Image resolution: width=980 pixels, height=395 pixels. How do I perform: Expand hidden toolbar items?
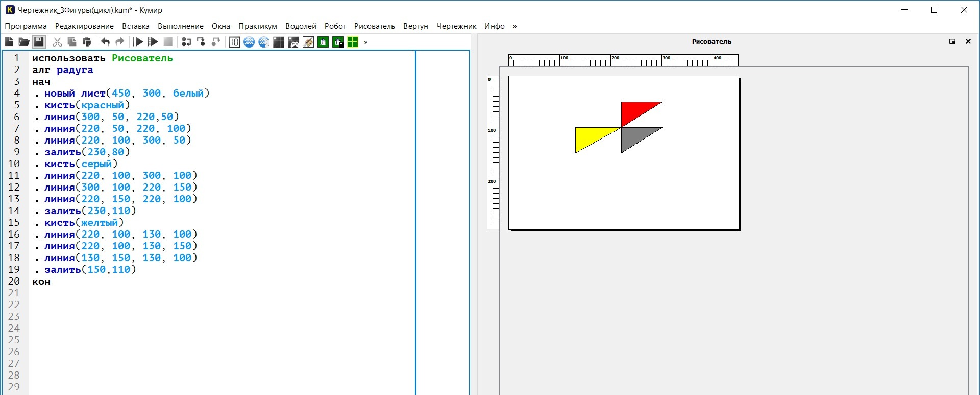[366, 42]
